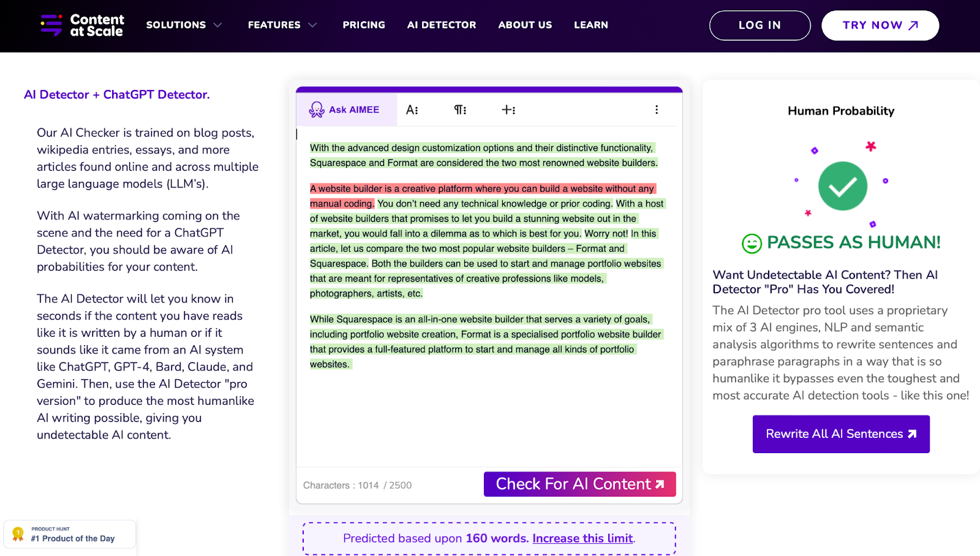Click the first green highlighted paragraph

point(484,156)
